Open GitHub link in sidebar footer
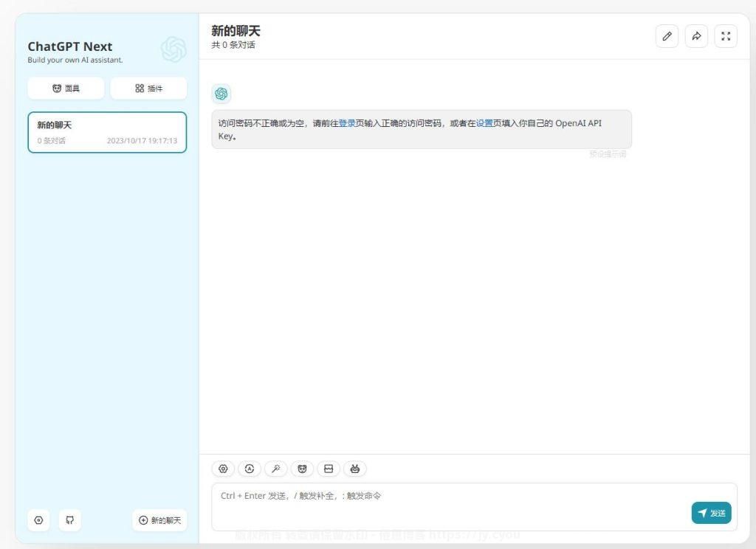 [70, 520]
